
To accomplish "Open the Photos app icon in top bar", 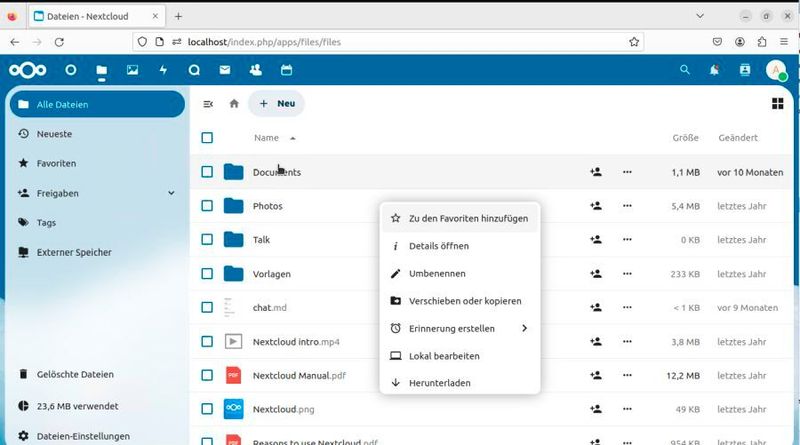I will click(x=133, y=70).
